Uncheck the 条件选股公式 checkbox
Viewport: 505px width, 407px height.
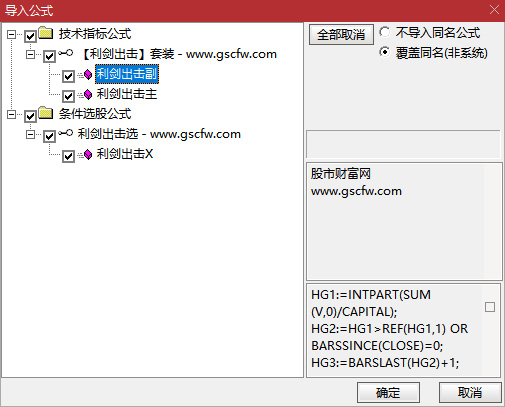click(30, 116)
